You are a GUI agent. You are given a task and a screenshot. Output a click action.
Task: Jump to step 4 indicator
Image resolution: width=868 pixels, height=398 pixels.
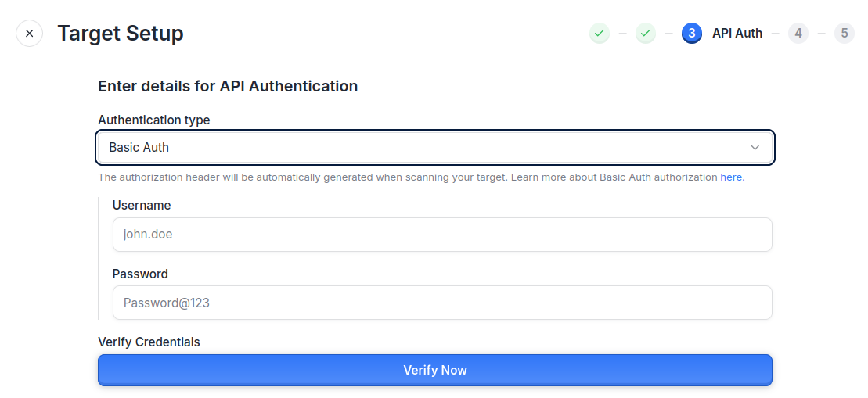tap(798, 34)
